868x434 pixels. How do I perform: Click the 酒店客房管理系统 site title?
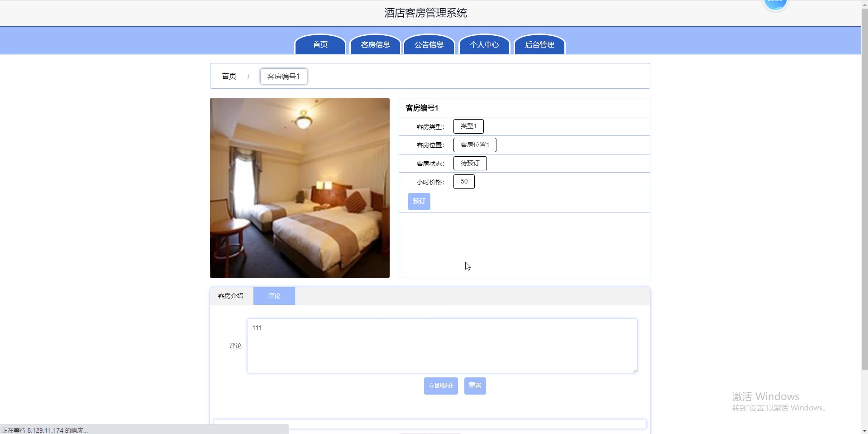click(x=426, y=13)
